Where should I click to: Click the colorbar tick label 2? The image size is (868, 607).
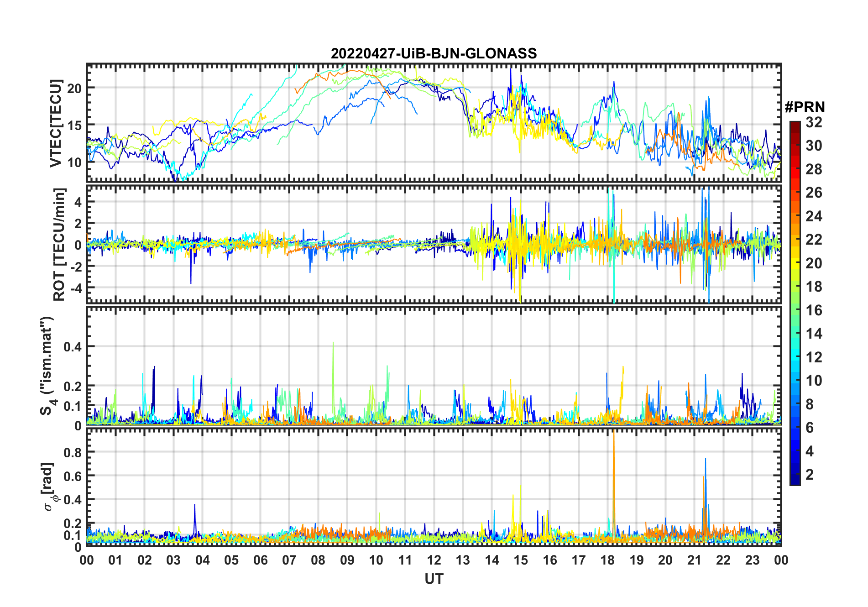tap(810, 475)
